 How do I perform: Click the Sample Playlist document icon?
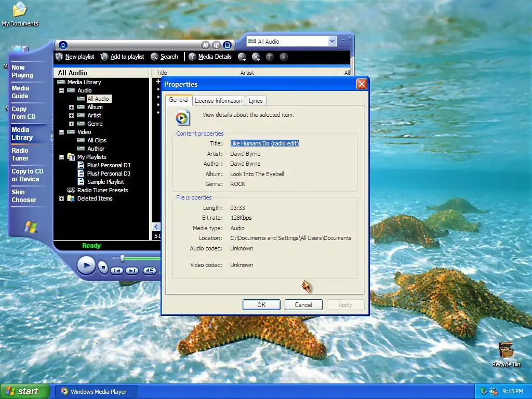point(81,182)
